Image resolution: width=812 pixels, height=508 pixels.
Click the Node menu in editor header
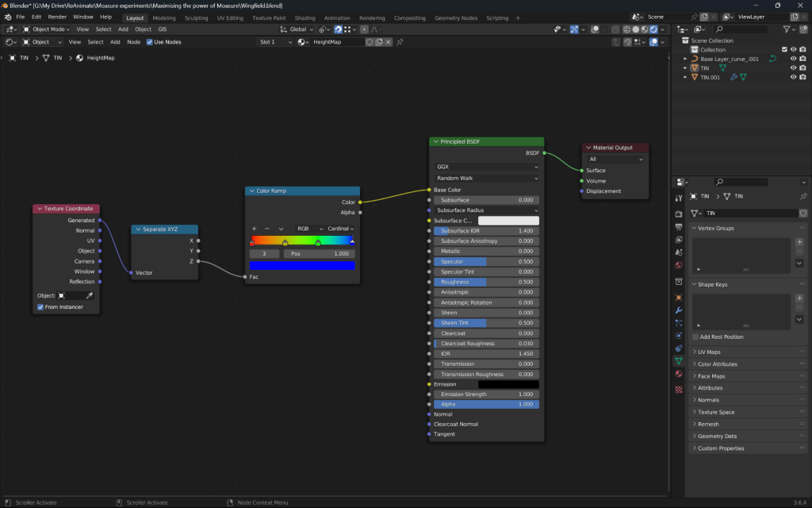click(134, 42)
